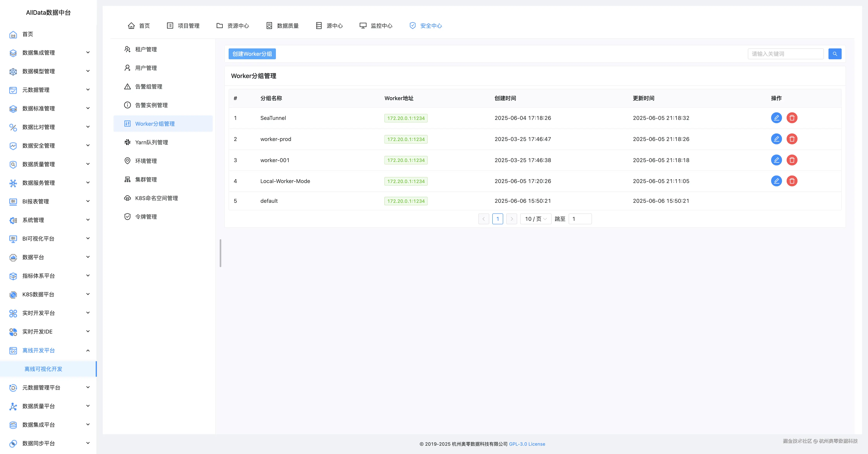Open Yarn队列管理 from side menu
The height and width of the screenshot is (454, 868).
point(151,142)
